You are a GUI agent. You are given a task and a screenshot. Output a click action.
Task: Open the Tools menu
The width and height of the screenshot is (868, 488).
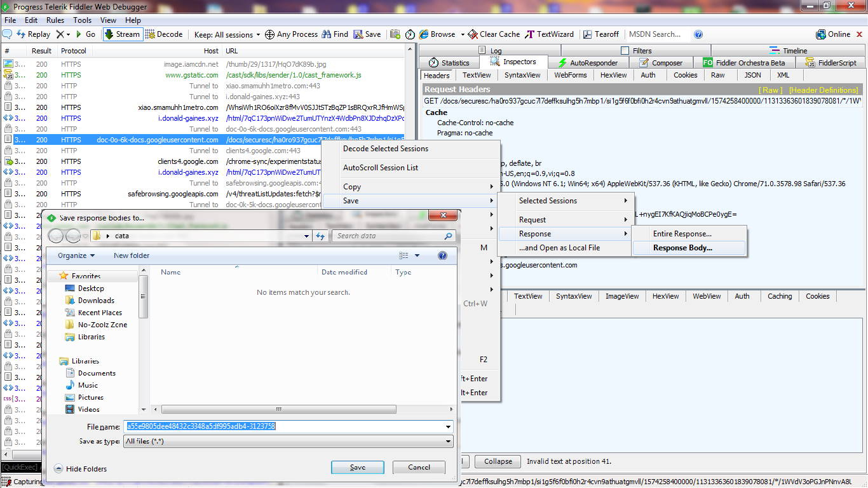pyautogui.click(x=83, y=20)
